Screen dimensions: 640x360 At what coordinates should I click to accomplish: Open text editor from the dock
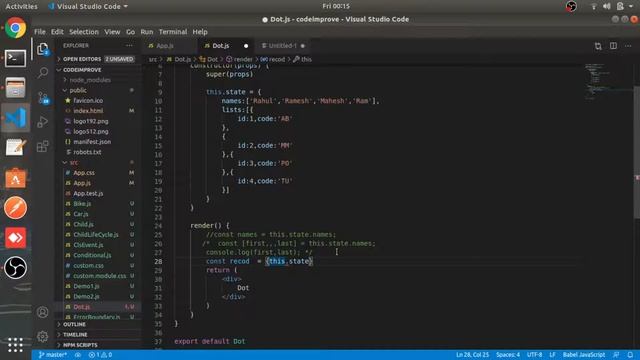pos(16,148)
